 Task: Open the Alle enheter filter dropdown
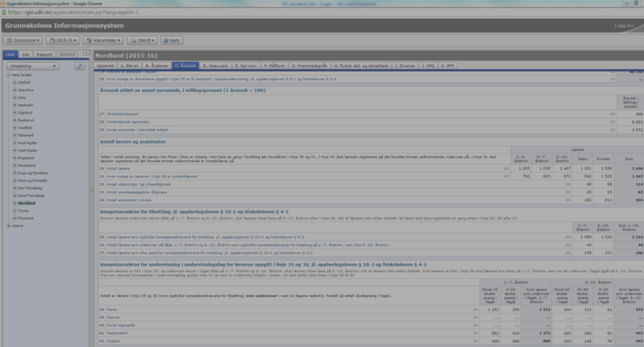[103, 40]
